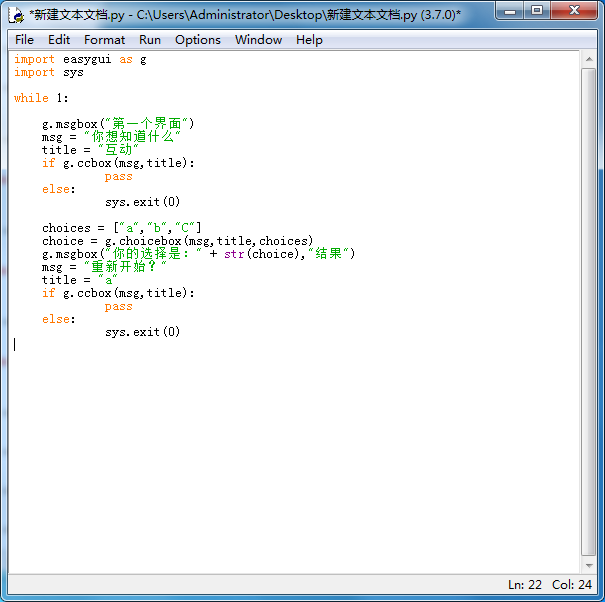Click the first 'else:' line
Image resolution: width=605 pixels, height=602 pixels.
(59, 189)
